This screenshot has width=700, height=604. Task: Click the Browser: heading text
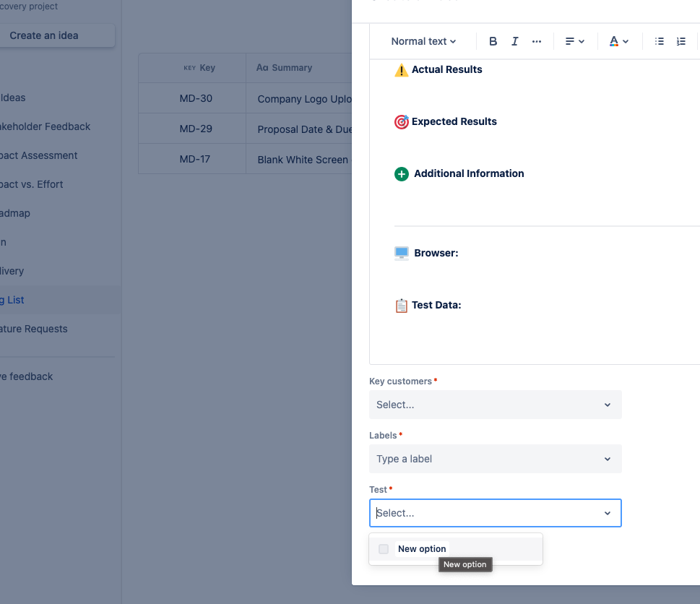[x=436, y=253]
